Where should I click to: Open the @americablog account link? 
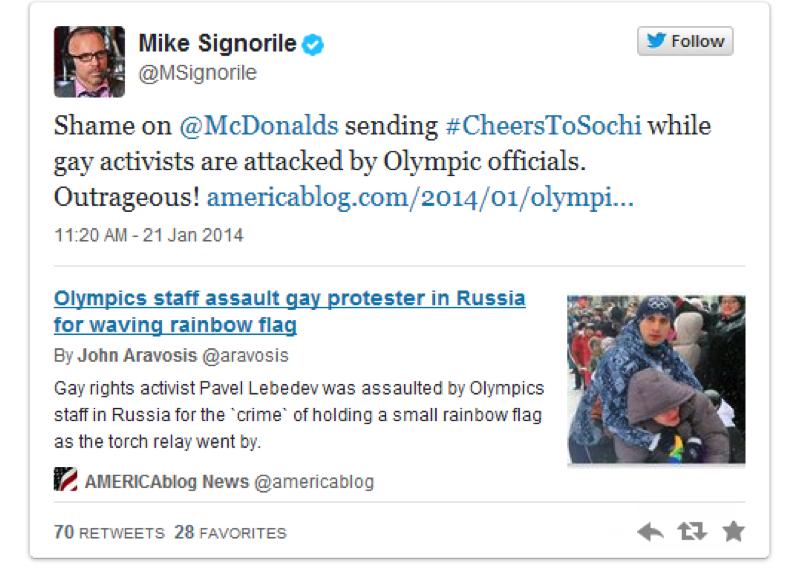(314, 482)
